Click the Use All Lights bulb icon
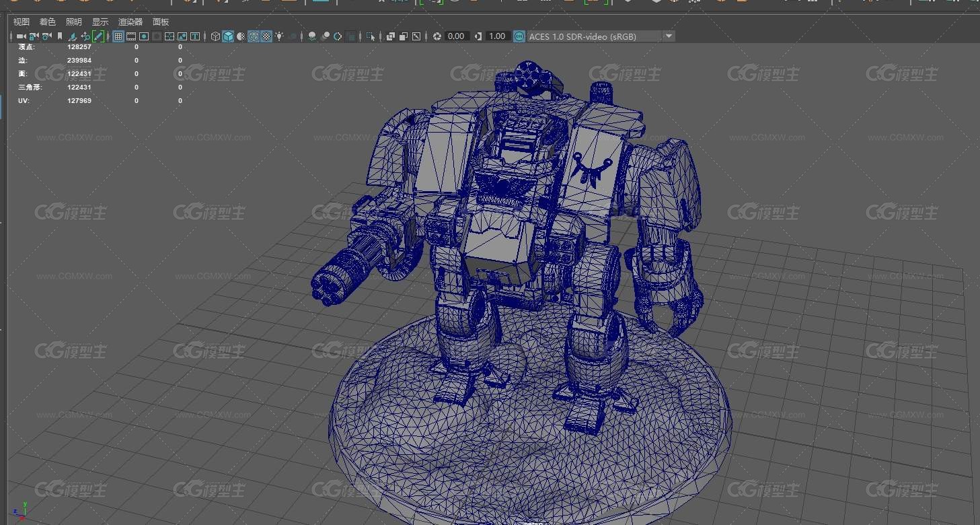980x525 pixels. pyautogui.click(x=279, y=36)
